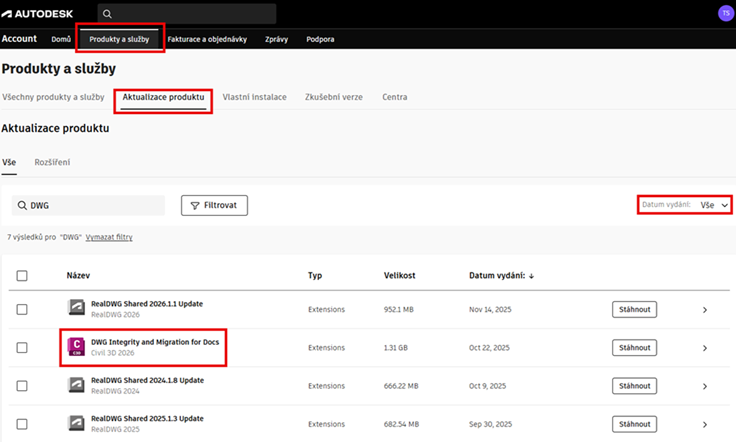Viewport: 736px width, 442px height.
Task: Check the RealDWG Shared 2025.1.3 Update row checkbox
Action: point(22,424)
